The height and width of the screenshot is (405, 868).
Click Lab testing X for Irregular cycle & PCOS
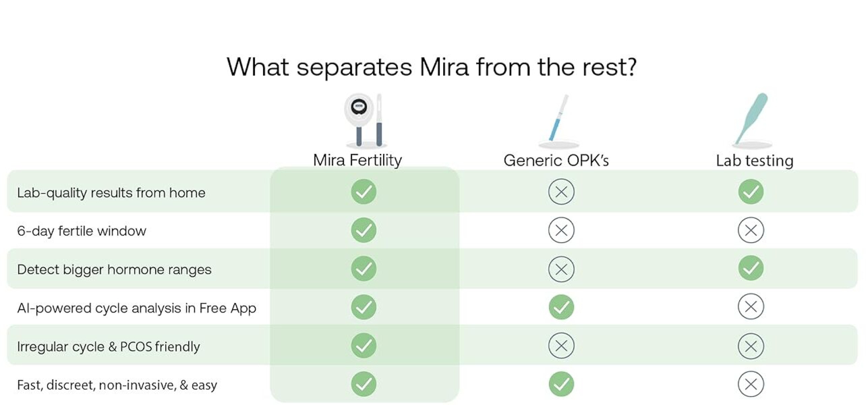(x=751, y=346)
